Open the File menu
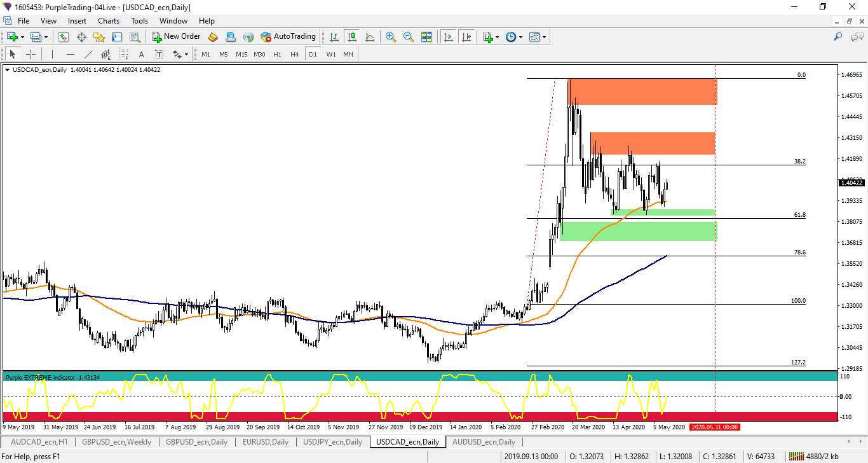This screenshot has width=868, height=463. [23, 21]
